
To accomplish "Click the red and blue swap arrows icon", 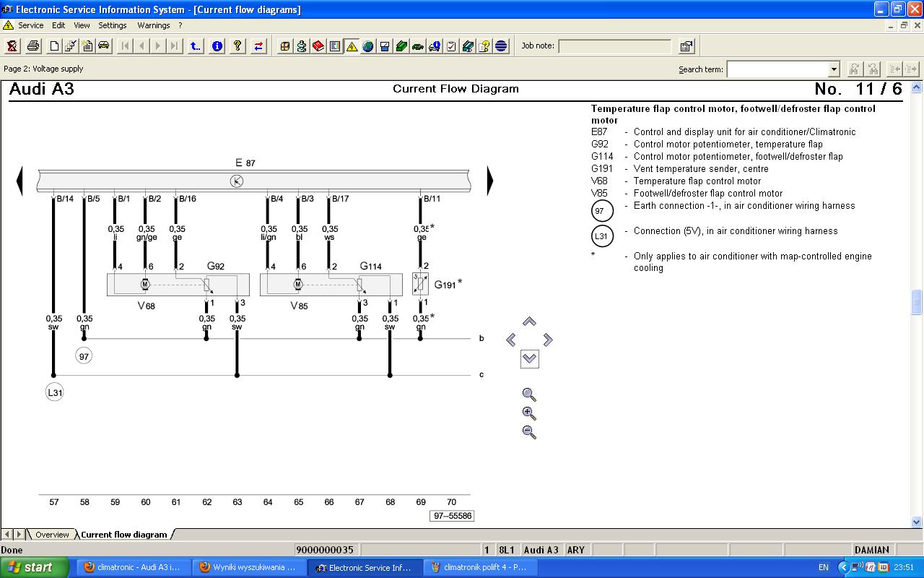I will coord(258,46).
